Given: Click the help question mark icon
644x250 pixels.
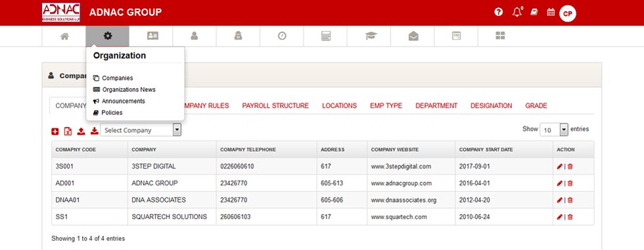Looking at the screenshot, I should (x=499, y=12).
